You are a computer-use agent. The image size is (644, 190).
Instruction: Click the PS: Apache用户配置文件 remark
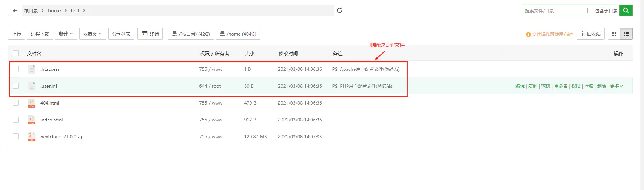(366, 69)
